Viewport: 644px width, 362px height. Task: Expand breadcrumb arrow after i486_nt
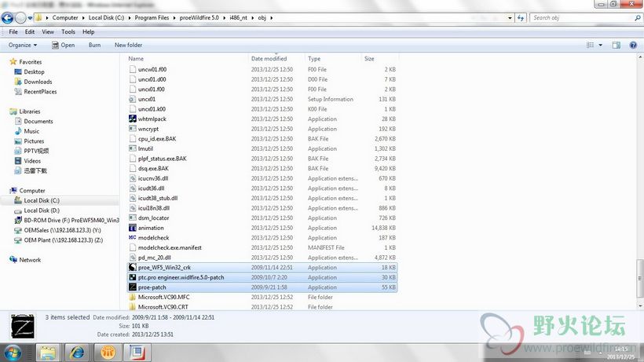coord(253,17)
